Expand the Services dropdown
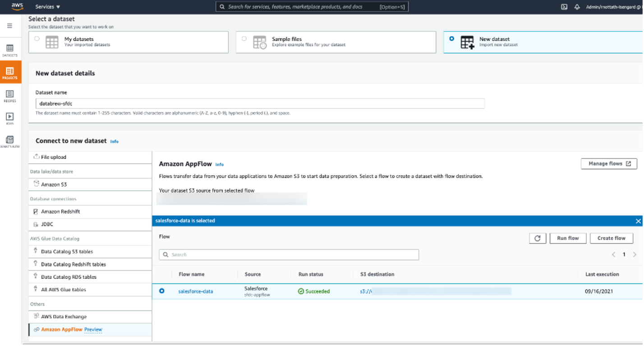The image size is (644, 346). click(x=48, y=7)
